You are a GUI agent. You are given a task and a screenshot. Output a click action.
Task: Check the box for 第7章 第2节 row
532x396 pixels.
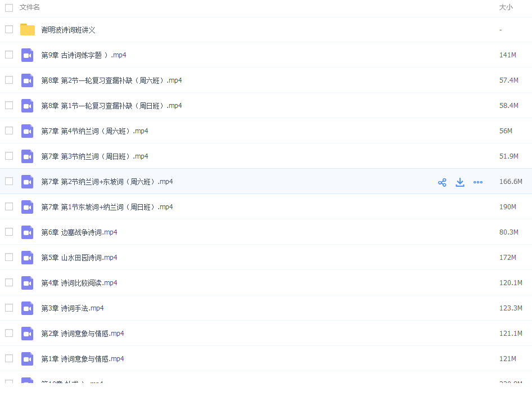pos(9,181)
